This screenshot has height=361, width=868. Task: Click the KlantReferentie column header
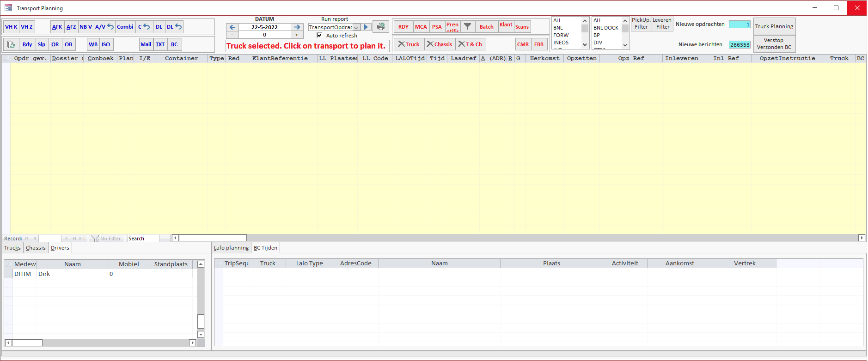tap(280, 58)
